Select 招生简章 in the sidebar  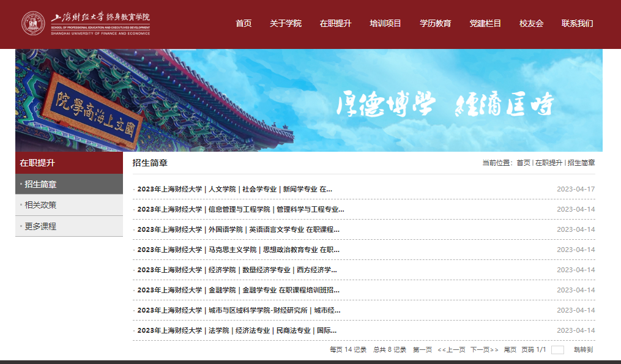pyautogui.click(x=69, y=184)
